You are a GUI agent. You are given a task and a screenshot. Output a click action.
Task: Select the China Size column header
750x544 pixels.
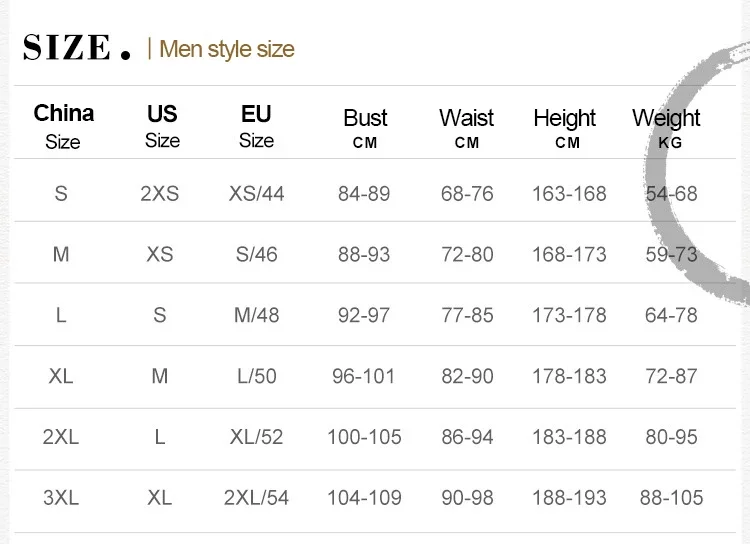pyautogui.click(x=63, y=126)
